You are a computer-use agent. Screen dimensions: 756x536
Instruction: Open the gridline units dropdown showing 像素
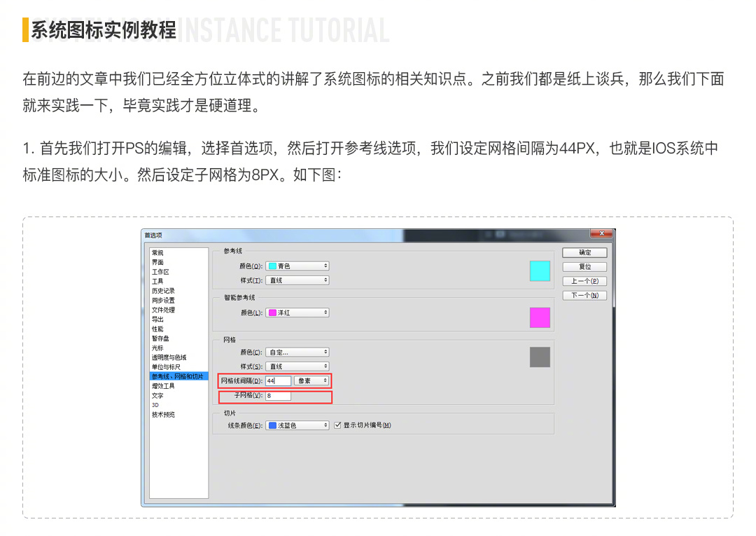311,380
